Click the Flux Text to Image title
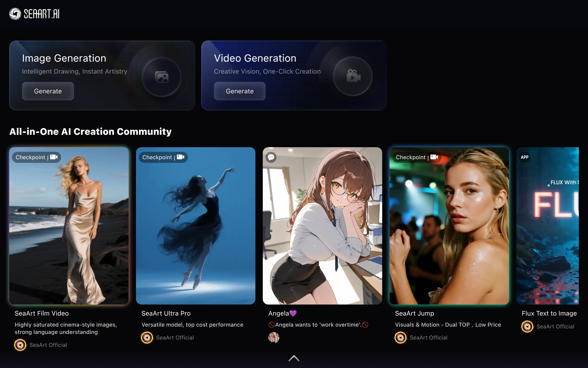Screen dimensions: 588x368 [549, 313]
